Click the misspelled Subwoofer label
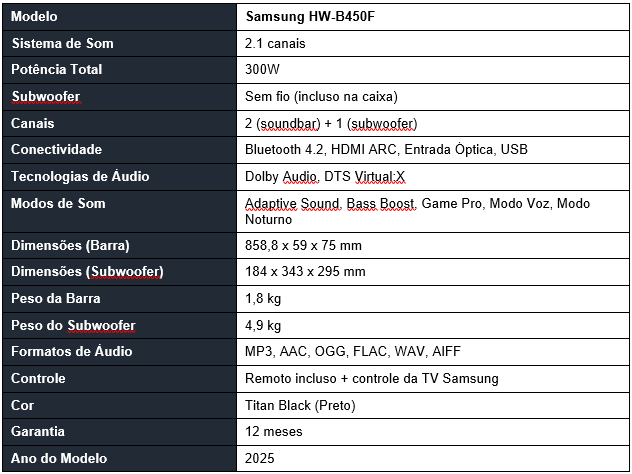This screenshot has height=474, width=632. coord(46,97)
